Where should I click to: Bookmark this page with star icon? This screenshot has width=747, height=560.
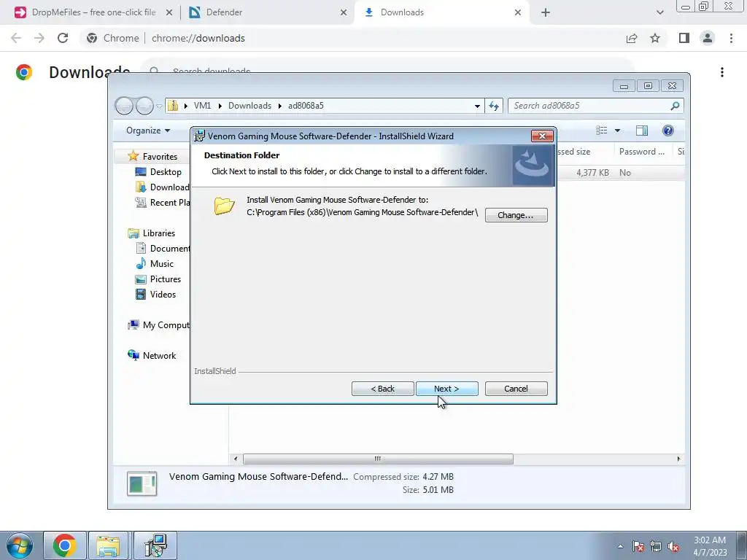(655, 38)
